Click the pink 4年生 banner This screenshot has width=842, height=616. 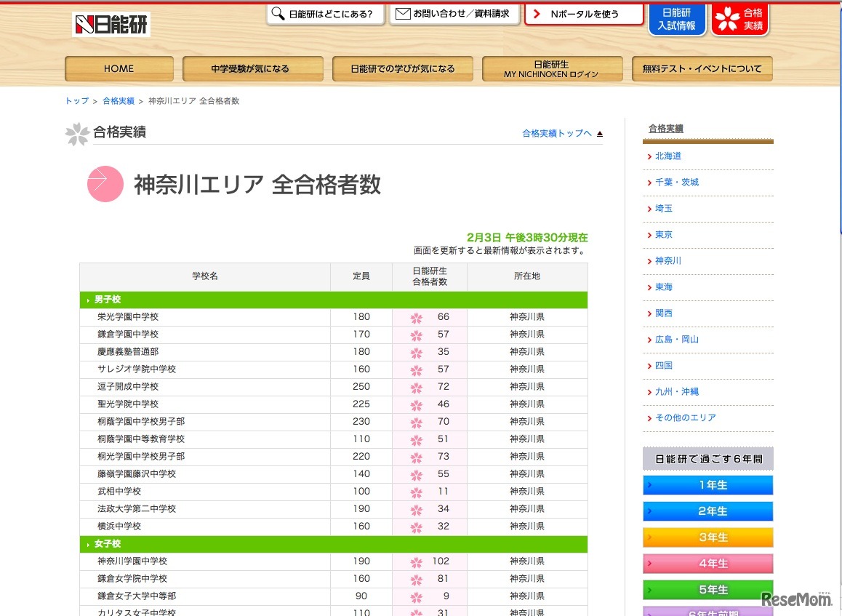point(707,564)
